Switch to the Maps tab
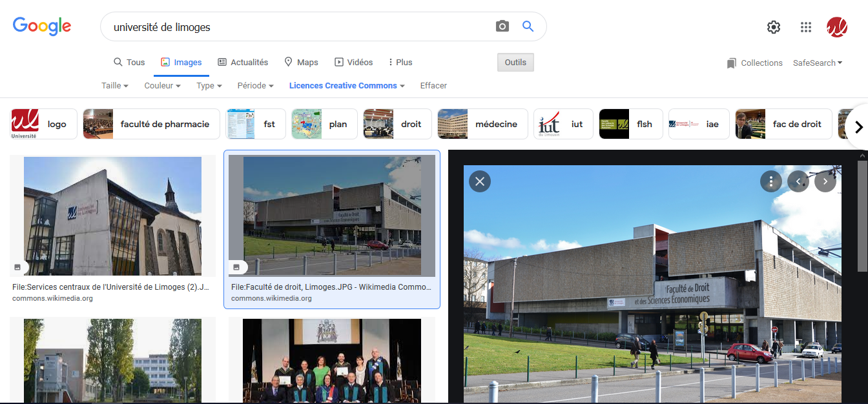The width and height of the screenshot is (868, 404). point(301,63)
